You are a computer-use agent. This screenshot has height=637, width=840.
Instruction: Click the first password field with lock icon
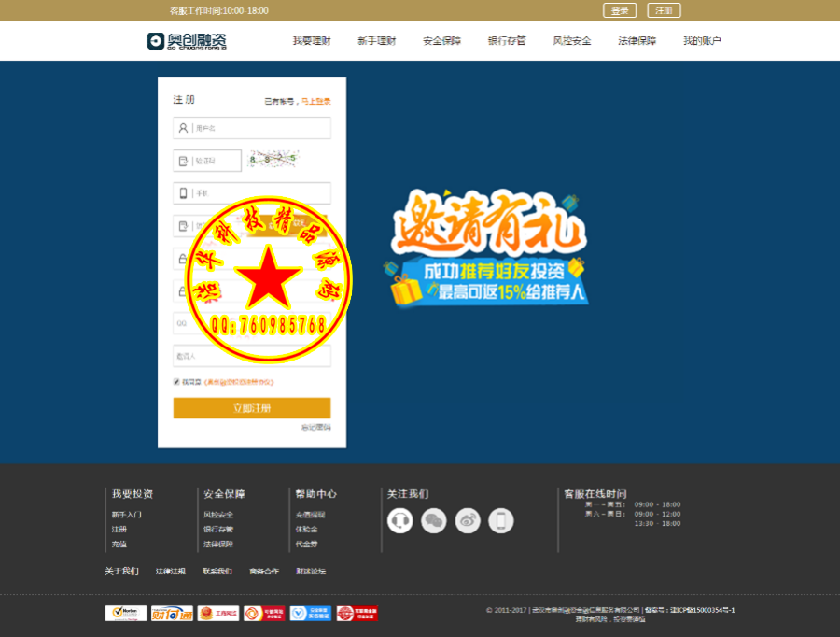[252, 259]
